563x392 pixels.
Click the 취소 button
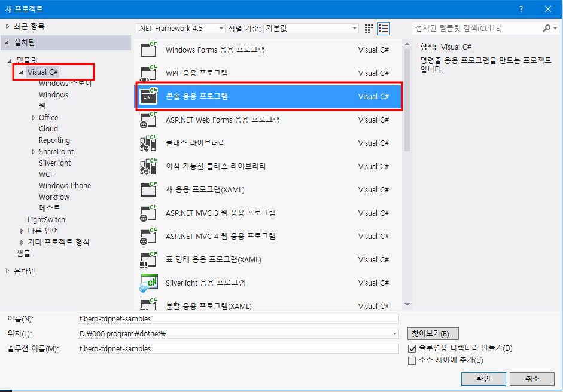(532, 379)
